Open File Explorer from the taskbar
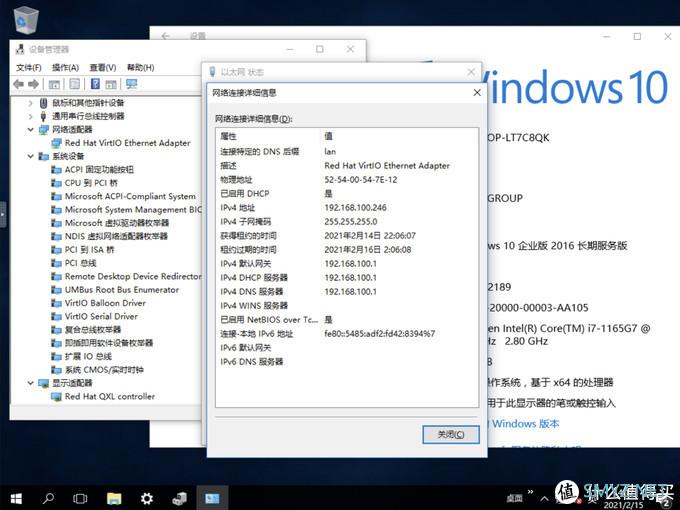 point(114,498)
